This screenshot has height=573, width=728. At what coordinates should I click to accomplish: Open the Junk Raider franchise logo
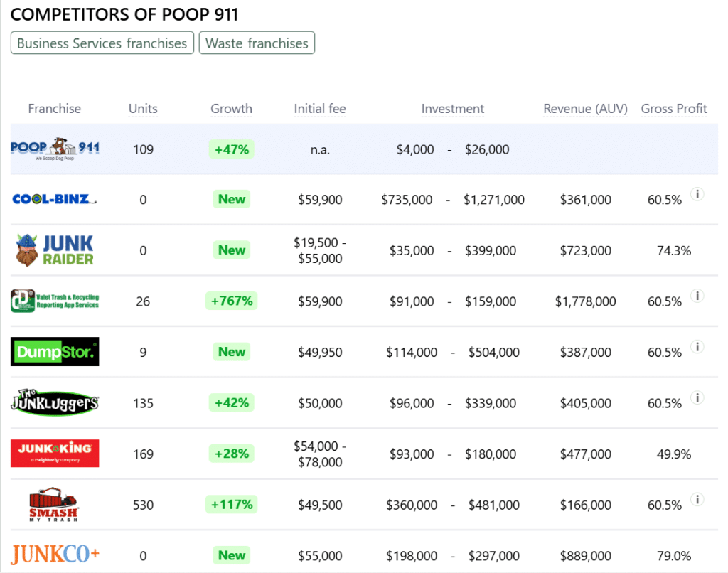point(55,250)
